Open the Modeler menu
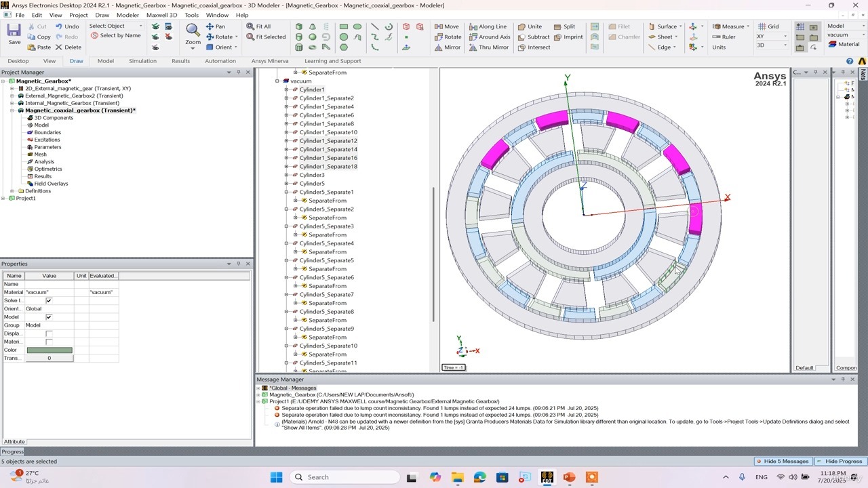This screenshot has width=868, height=488. (x=127, y=15)
